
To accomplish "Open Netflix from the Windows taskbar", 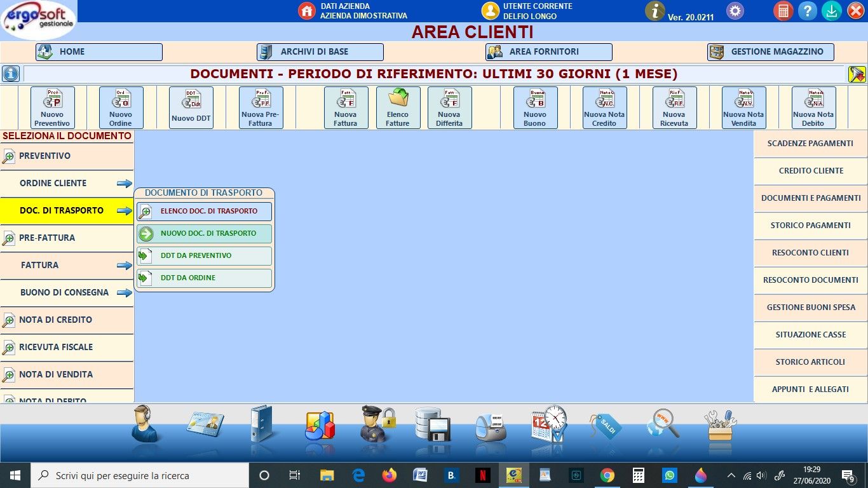I will 483,475.
